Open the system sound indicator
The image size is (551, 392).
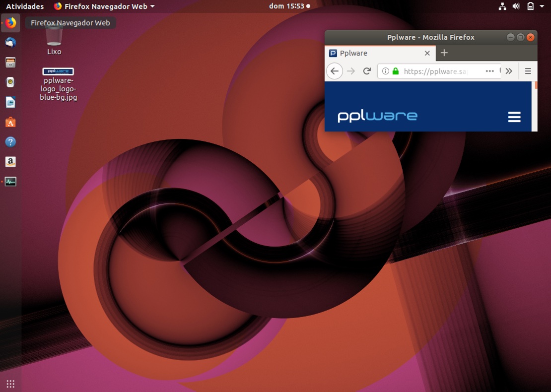516,6
